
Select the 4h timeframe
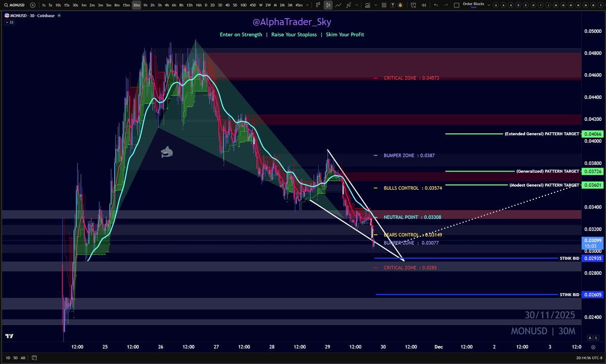coord(167,5)
